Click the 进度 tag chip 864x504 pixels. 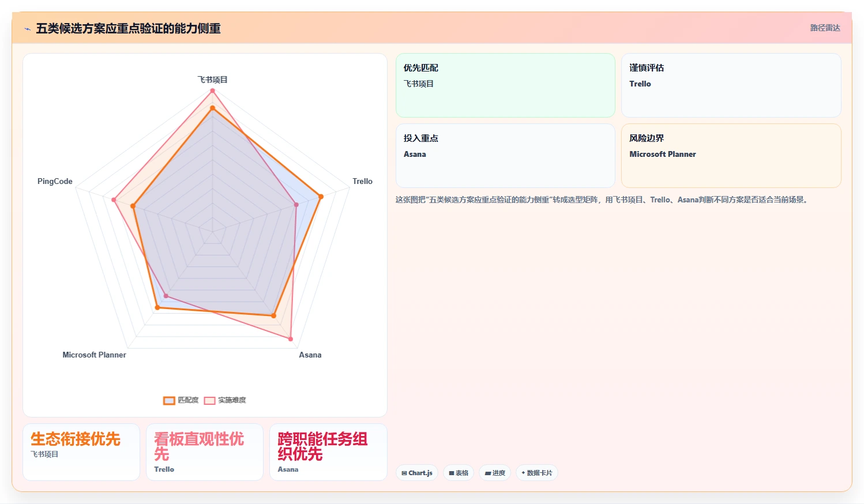[x=495, y=473]
